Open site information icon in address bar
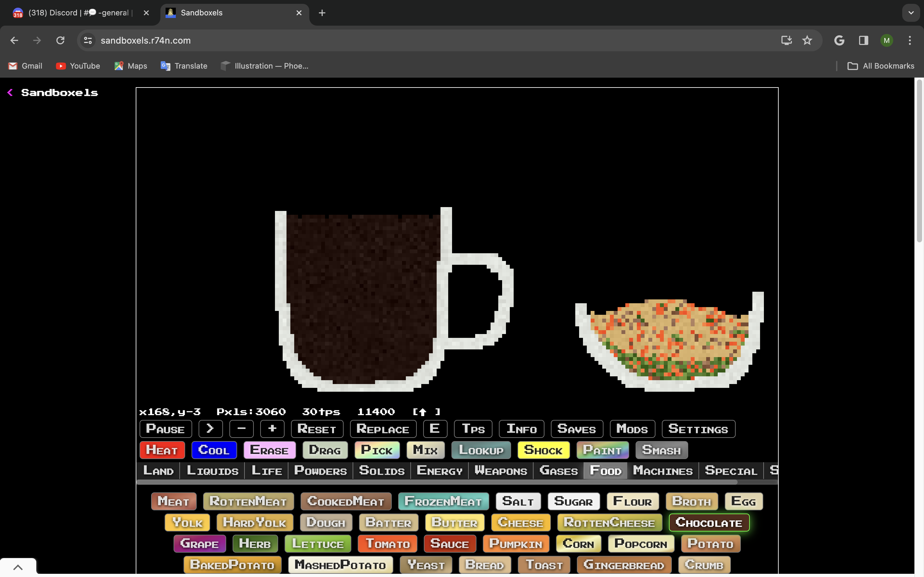Screen dimensions: 924x577 pos(88,40)
